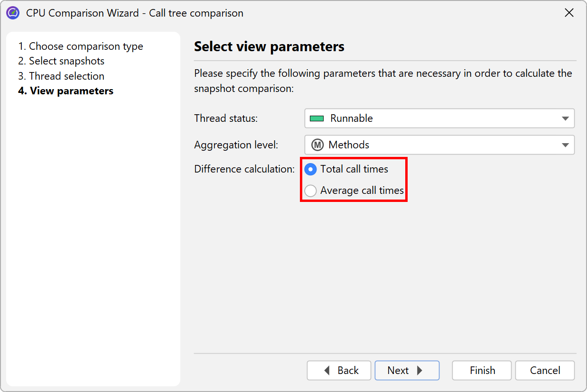Click the Back button
This screenshot has height=392, width=587.
tap(341, 371)
